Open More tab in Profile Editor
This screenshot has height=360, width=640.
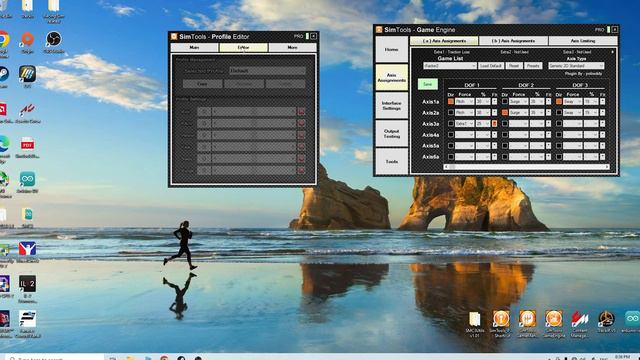292,48
